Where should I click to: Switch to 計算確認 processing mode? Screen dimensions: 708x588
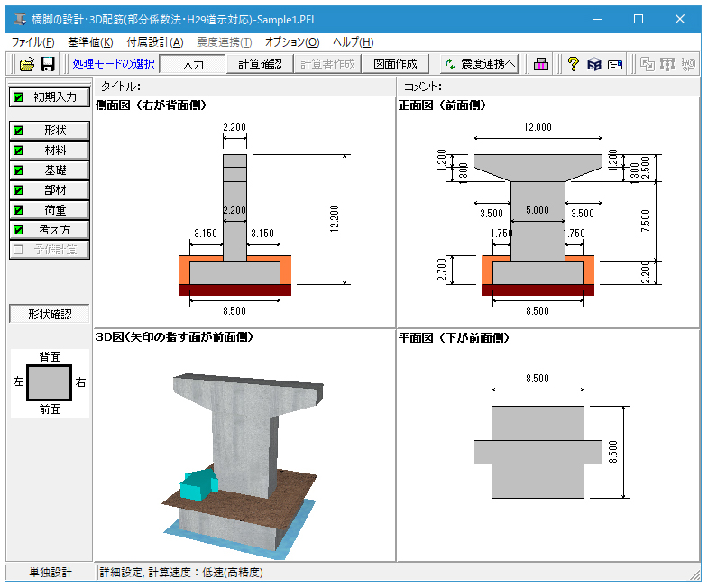(x=260, y=64)
